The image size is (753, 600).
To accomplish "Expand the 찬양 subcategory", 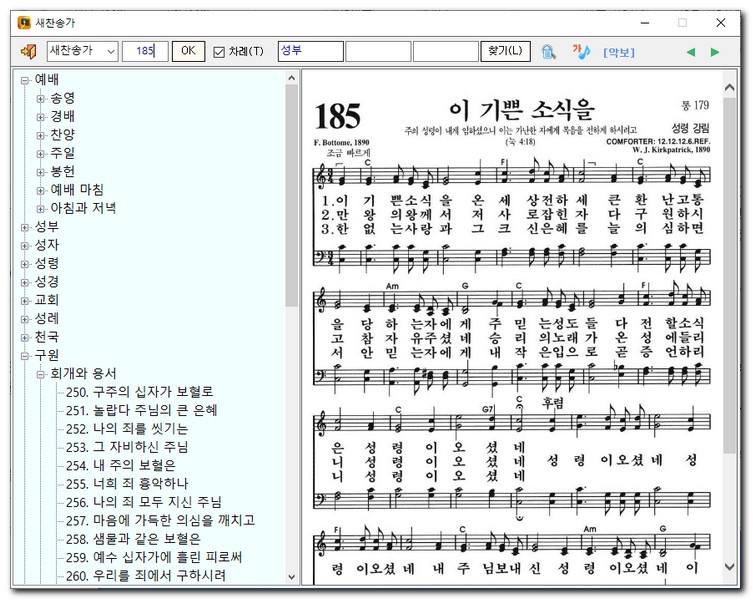I will pos(41,135).
